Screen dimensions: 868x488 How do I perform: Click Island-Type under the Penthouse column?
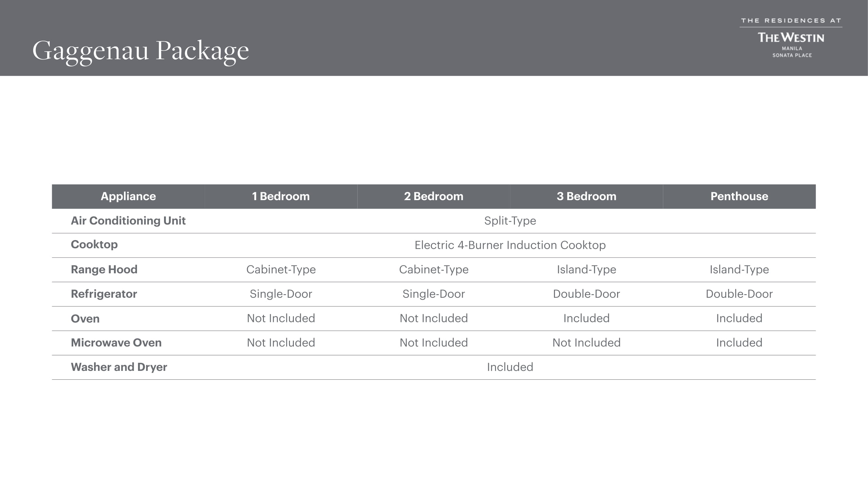click(739, 269)
